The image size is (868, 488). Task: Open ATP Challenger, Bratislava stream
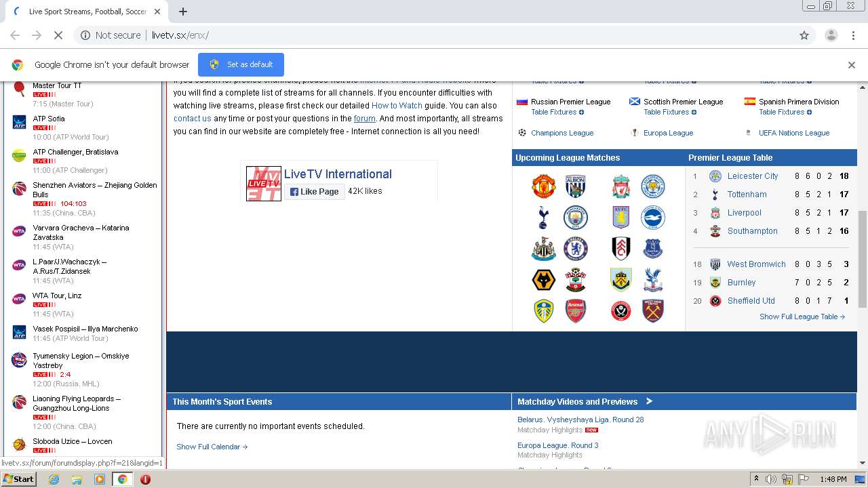[x=75, y=152]
